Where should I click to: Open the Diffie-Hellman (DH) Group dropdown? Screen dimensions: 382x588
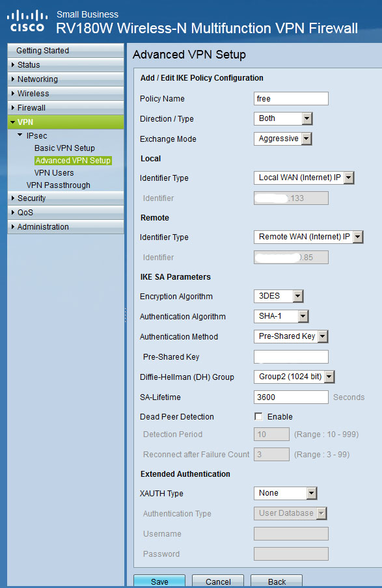point(294,377)
